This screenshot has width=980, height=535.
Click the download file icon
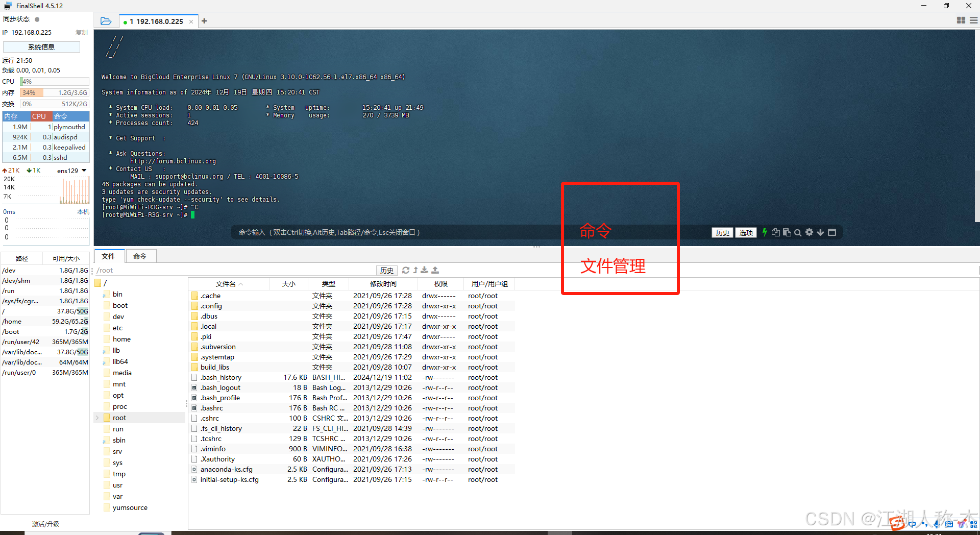pyautogui.click(x=425, y=270)
